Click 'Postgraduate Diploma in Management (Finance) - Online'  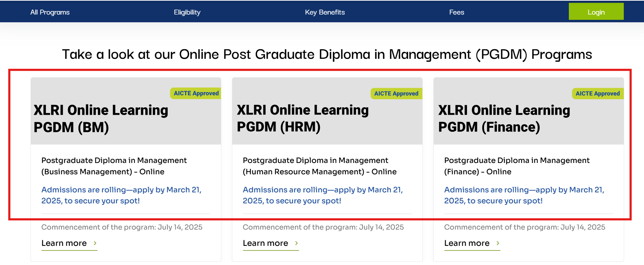(x=517, y=166)
